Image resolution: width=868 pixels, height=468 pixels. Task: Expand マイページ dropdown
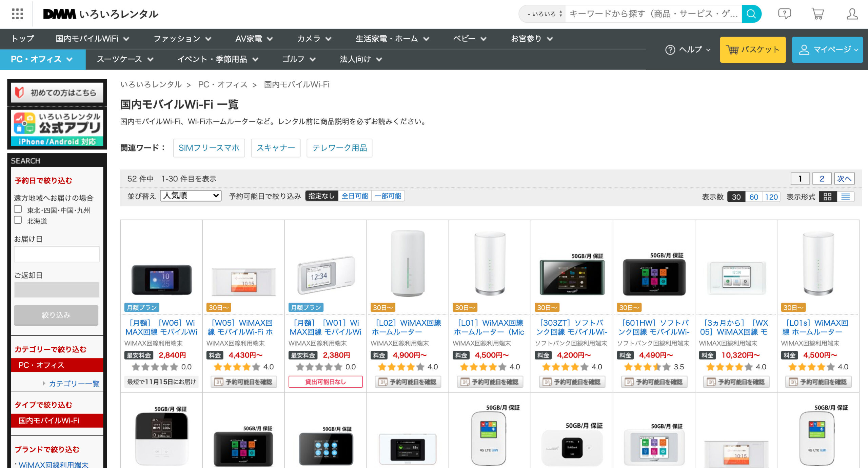(x=827, y=49)
